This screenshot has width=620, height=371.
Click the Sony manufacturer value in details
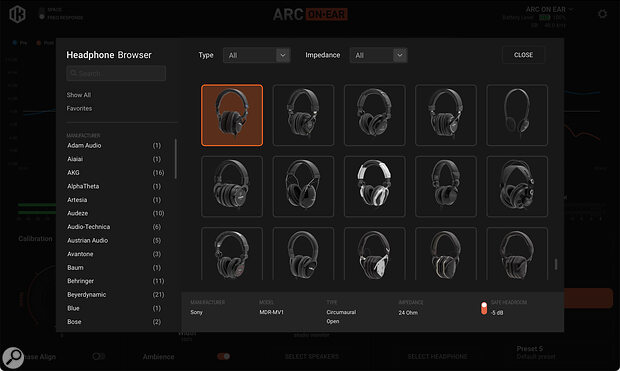pyautogui.click(x=196, y=312)
